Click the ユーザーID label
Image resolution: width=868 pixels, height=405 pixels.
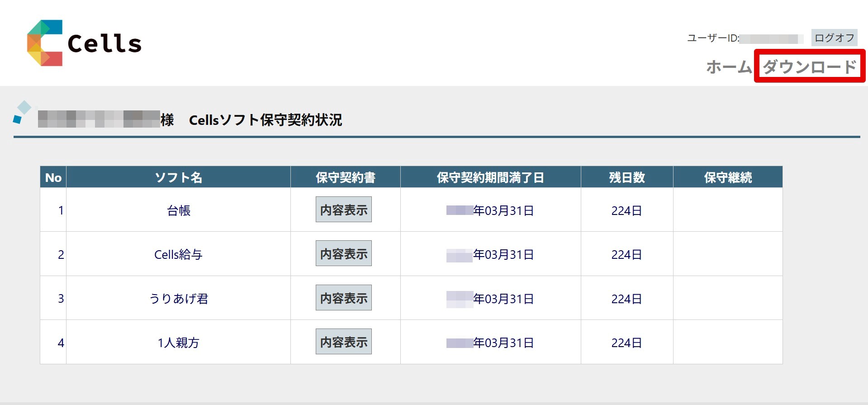tap(712, 38)
